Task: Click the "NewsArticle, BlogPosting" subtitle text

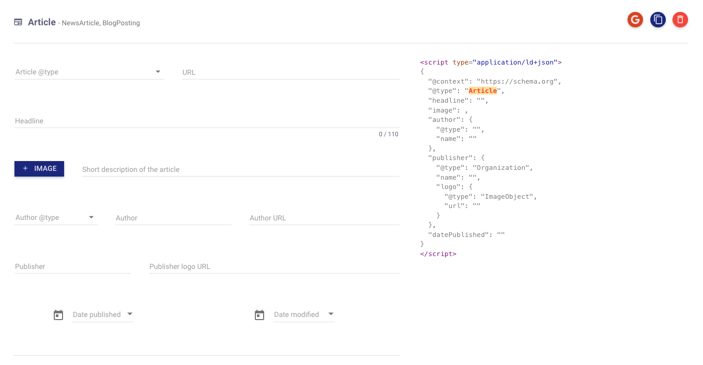Action: 101,23
